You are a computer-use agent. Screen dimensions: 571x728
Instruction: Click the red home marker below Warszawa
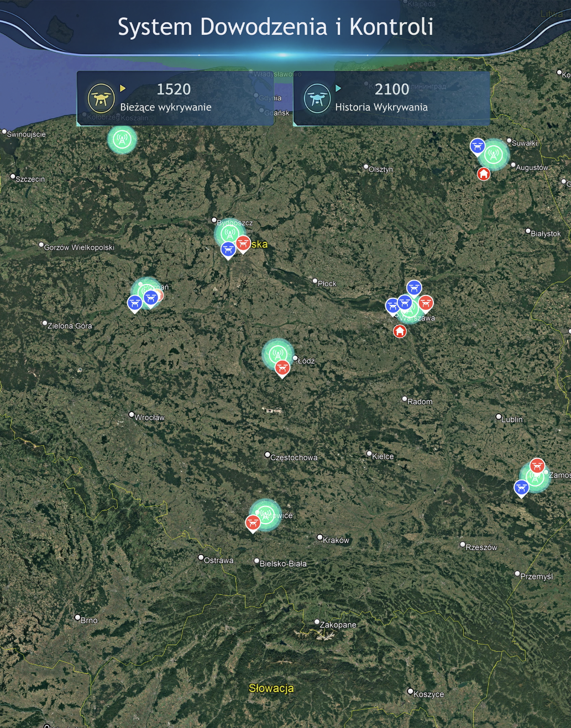400,331
